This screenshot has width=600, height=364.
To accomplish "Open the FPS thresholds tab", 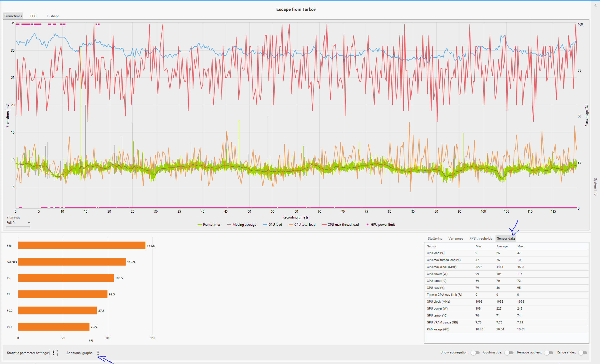I will 481,239.
